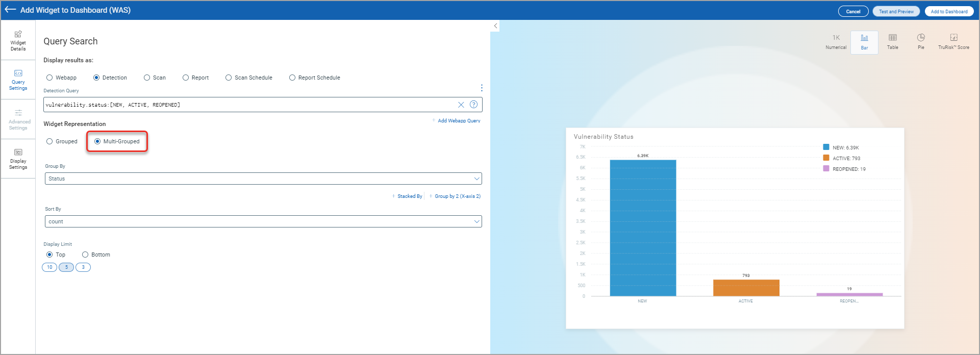Choose the Pie chart type icon
980x355 pixels.
pyautogui.click(x=920, y=42)
